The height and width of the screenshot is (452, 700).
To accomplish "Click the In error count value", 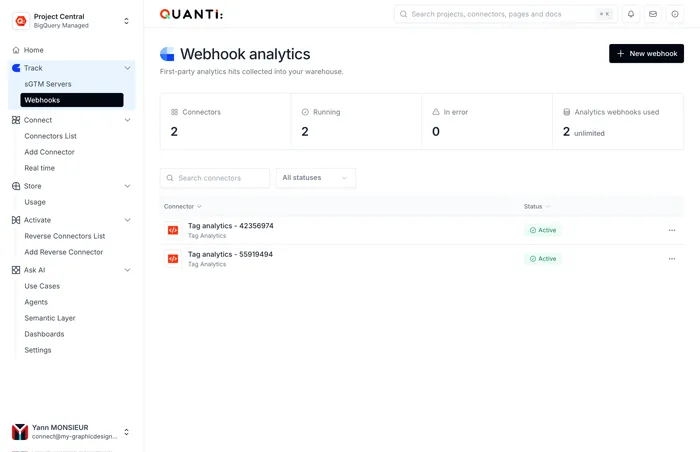I will click(436, 131).
